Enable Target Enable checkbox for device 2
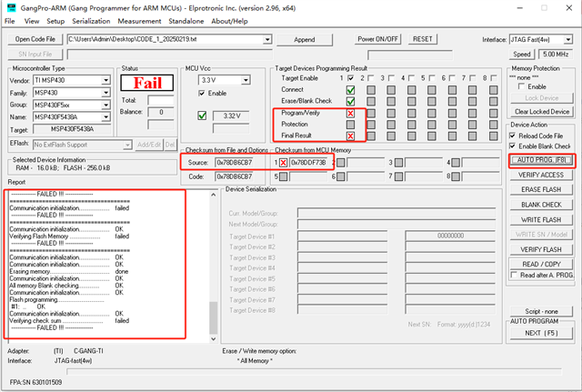 pos(371,78)
